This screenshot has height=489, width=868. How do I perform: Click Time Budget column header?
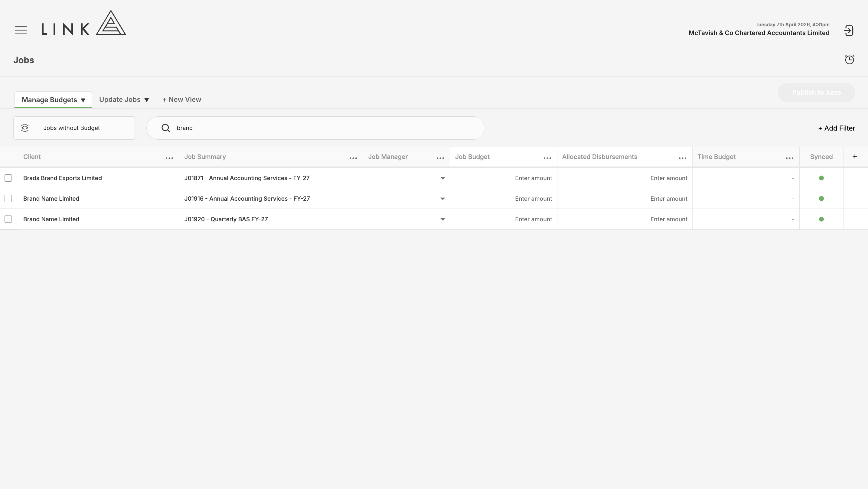pos(716,157)
